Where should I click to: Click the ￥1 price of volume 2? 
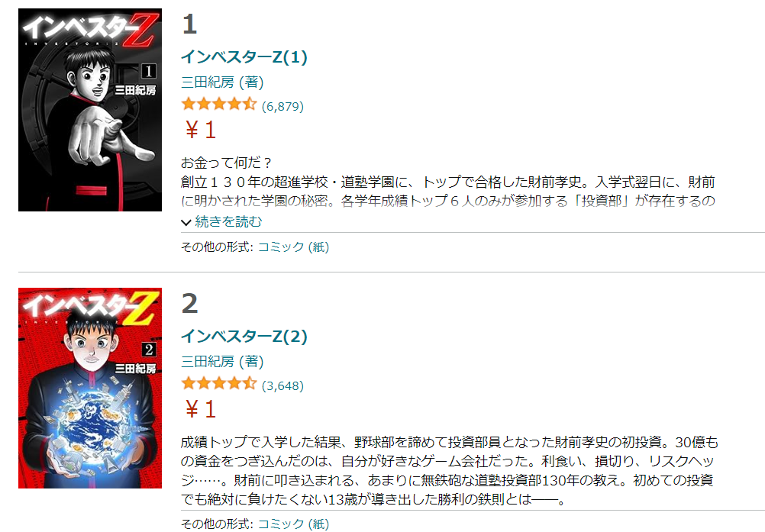coord(199,409)
